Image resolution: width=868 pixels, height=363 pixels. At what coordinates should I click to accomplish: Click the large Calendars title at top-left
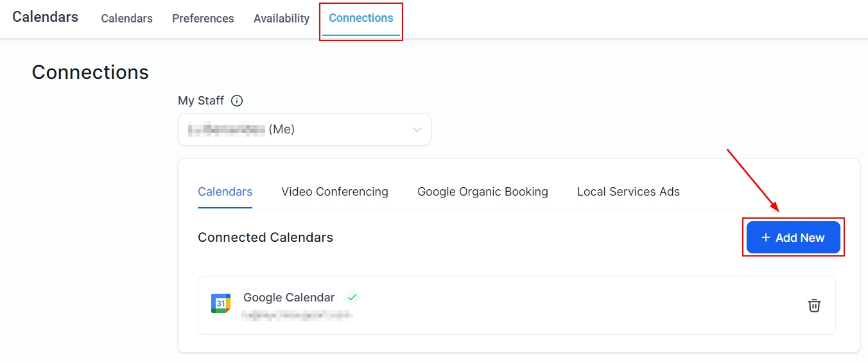[45, 17]
